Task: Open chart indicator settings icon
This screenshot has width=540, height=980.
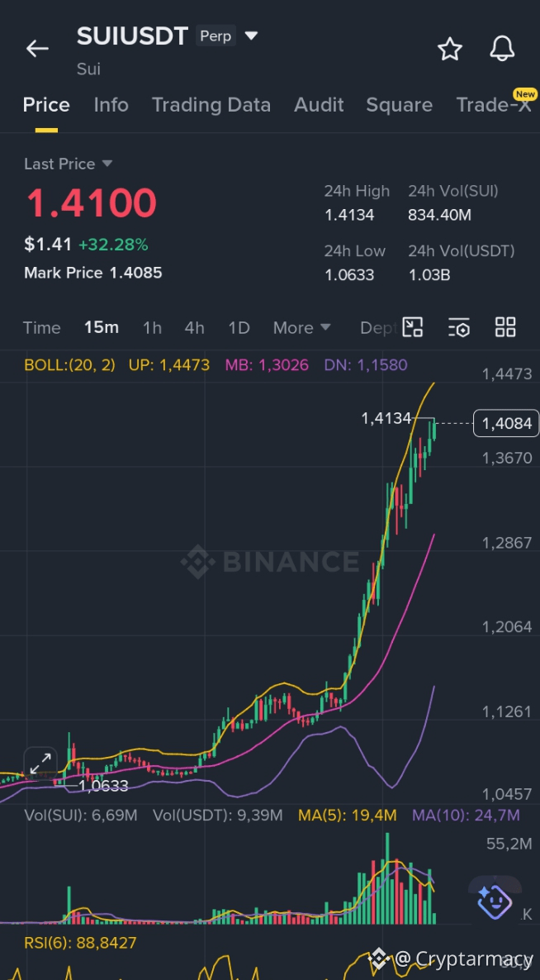Action: point(459,327)
